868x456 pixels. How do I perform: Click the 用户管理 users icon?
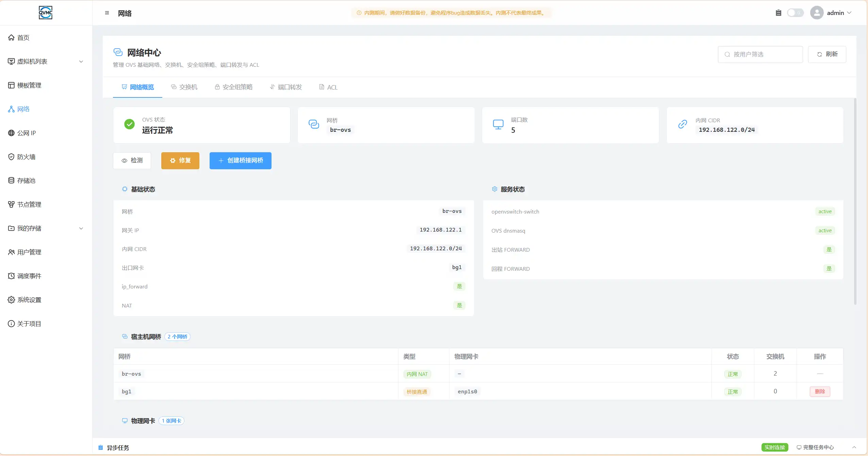click(11, 252)
